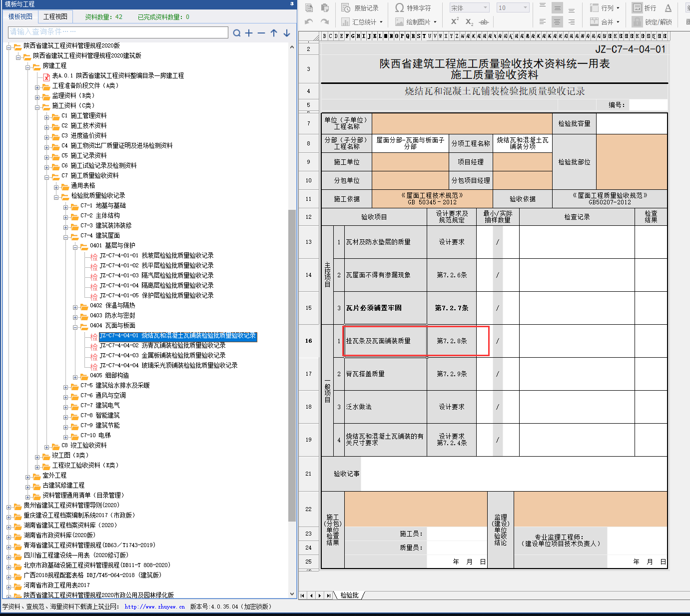Click the tree panel vertical scrollbar
690x616 pixels.
(292, 365)
